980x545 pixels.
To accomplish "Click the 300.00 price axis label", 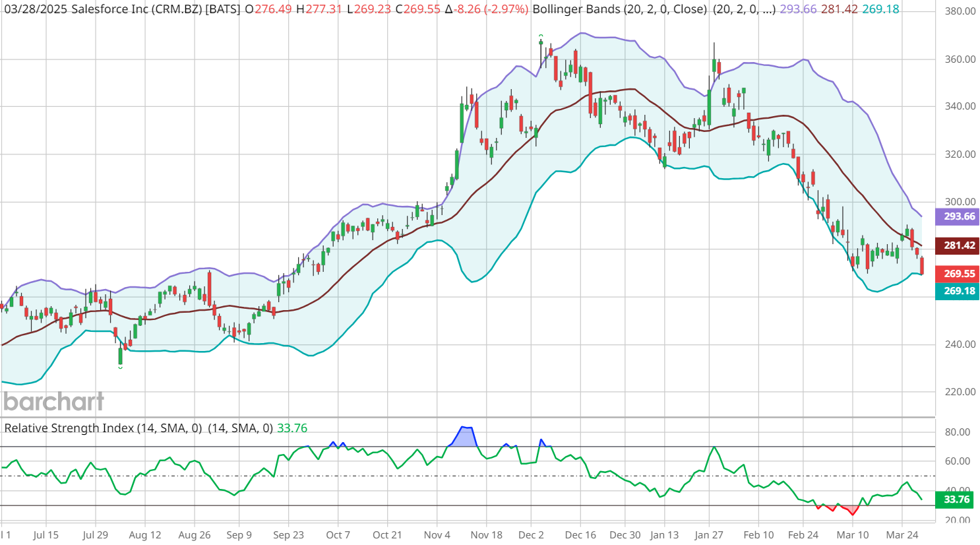I will 960,202.
